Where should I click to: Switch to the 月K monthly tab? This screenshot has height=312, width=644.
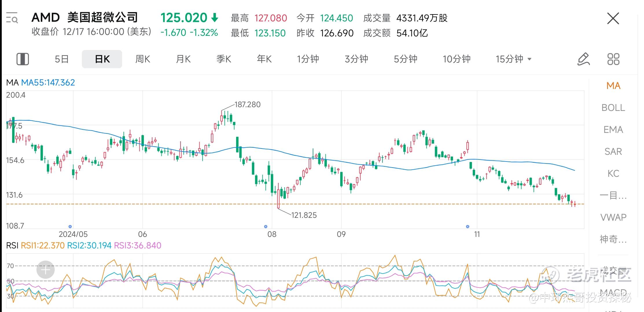point(183,59)
